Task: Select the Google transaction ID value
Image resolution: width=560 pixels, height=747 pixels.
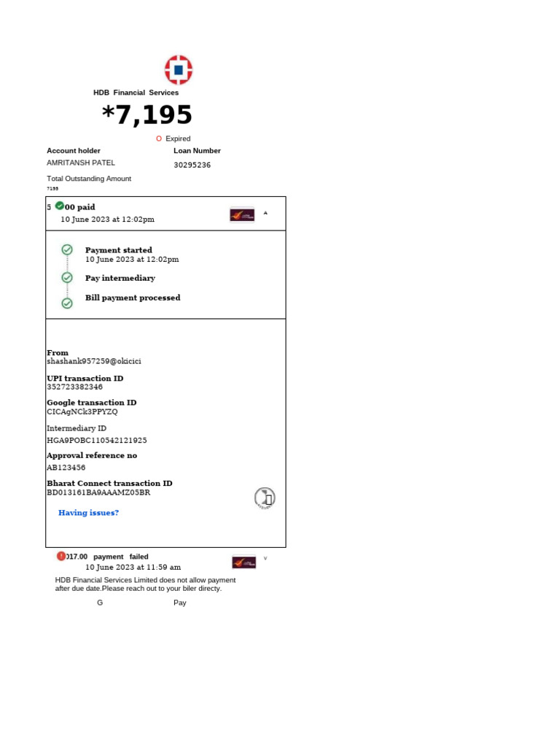Action: [82, 411]
